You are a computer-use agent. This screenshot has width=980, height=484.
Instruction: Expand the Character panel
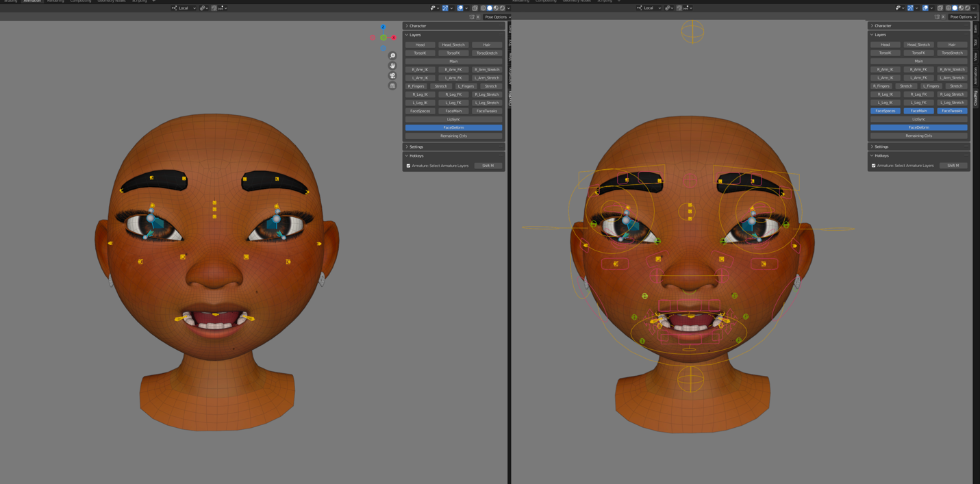coord(418,26)
